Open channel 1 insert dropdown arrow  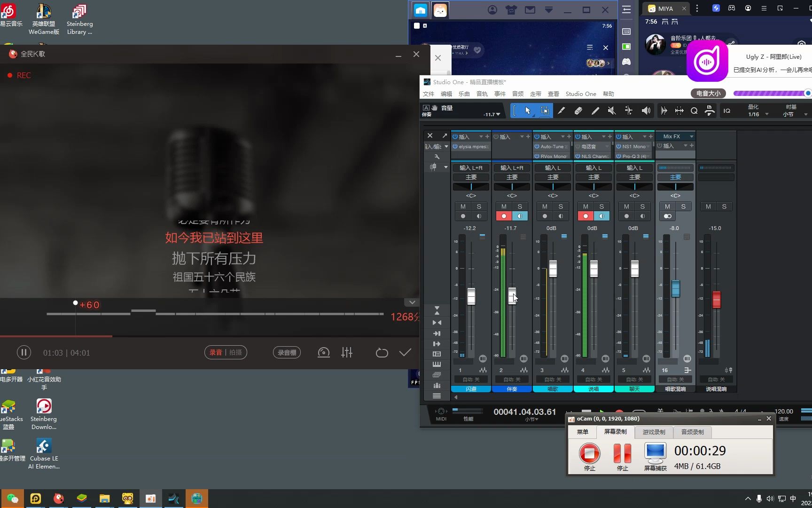[x=481, y=136]
